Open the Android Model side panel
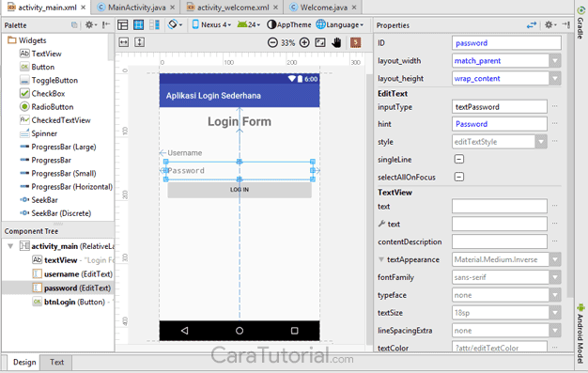Viewport: 588px width, 373px height. tap(580, 334)
